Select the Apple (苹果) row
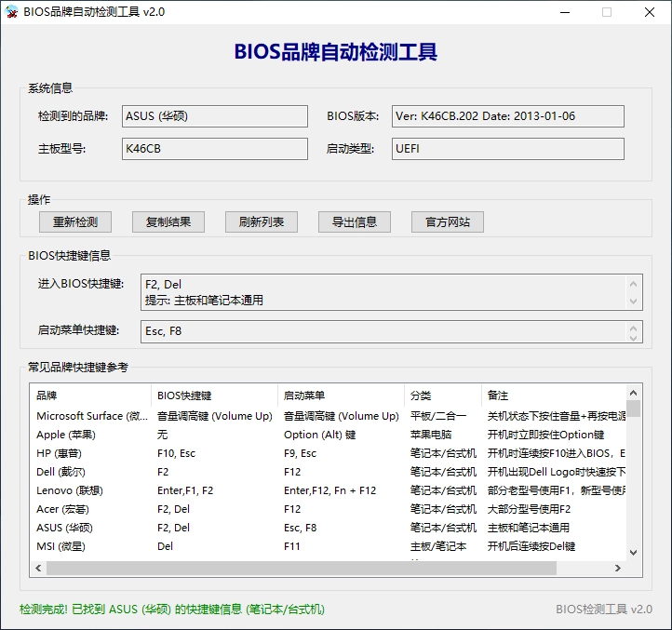This screenshot has height=630, width=672. coord(328,435)
